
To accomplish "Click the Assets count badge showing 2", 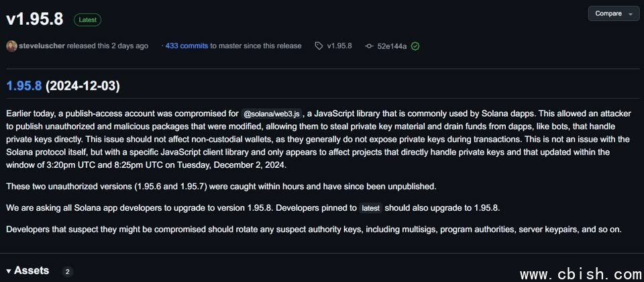I will tap(67, 272).
